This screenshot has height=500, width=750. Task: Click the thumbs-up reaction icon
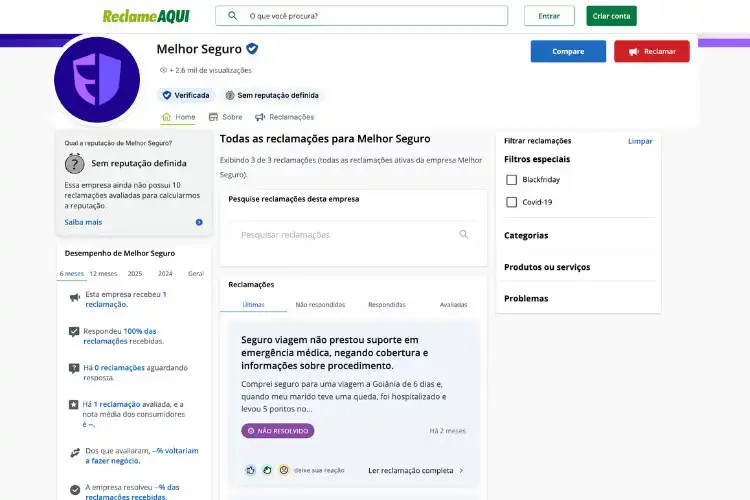250,470
